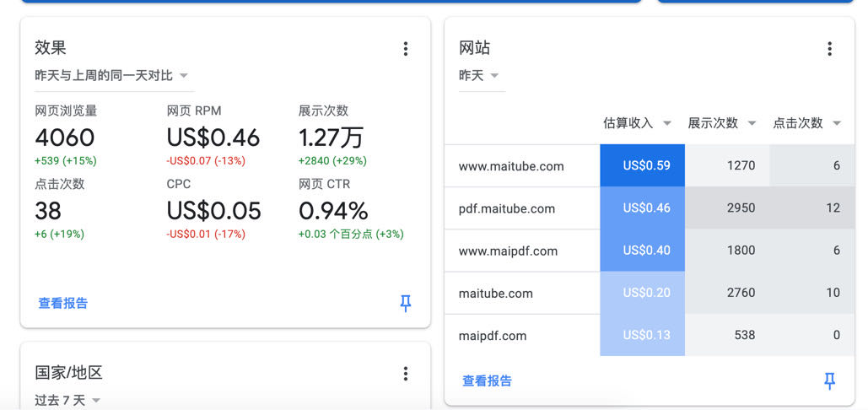Click the +6 (+19%) change text
The width and height of the screenshot is (868, 410).
pos(59,234)
